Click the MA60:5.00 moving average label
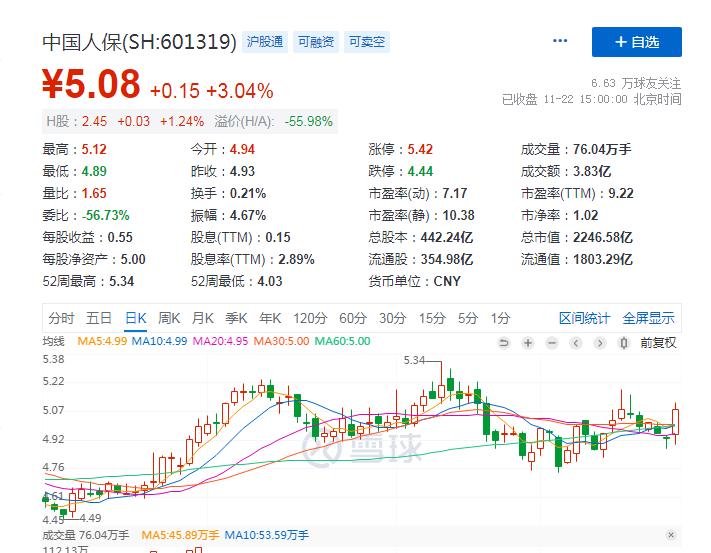The height and width of the screenshot is (553, 711). (x=342, y=341)
